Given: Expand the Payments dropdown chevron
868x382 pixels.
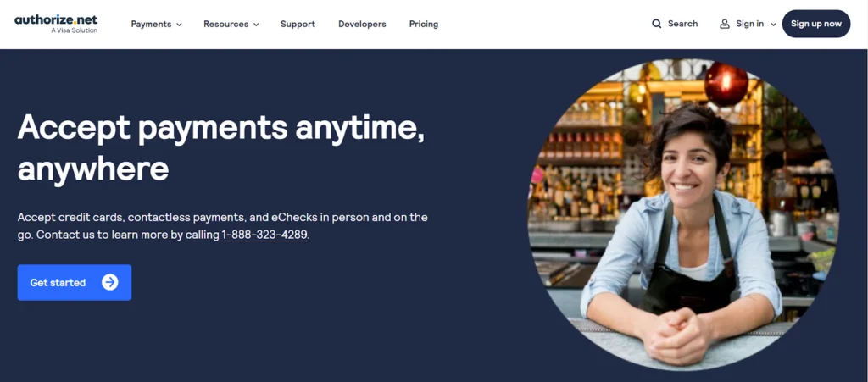Looking at the screenshot, I should [179, 25].
